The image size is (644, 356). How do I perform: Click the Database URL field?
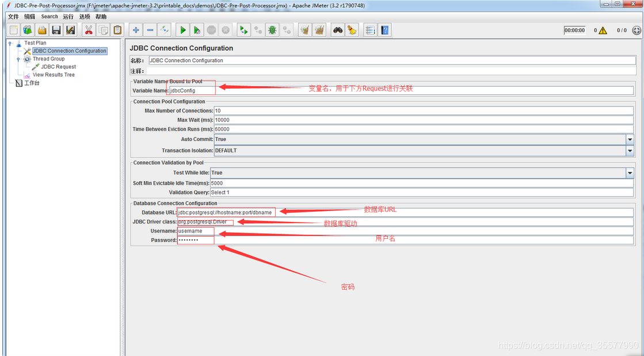tap(405, 212)
